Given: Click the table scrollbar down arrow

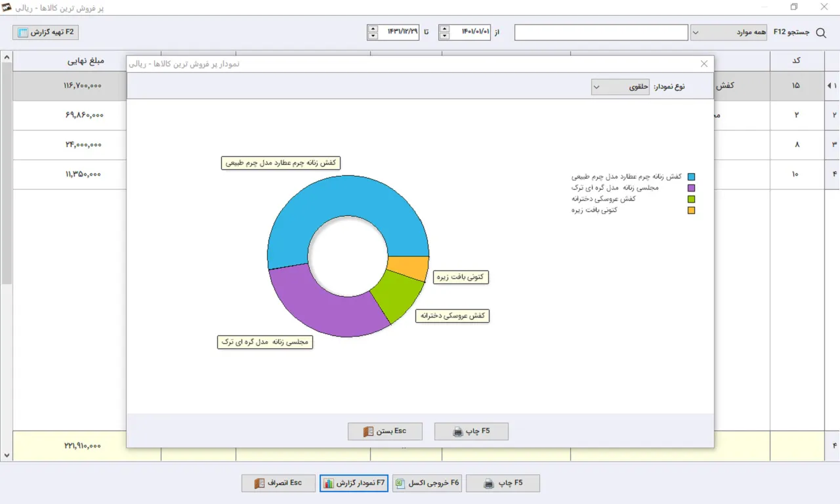Looking at the screenshot, I should (7, 455).
